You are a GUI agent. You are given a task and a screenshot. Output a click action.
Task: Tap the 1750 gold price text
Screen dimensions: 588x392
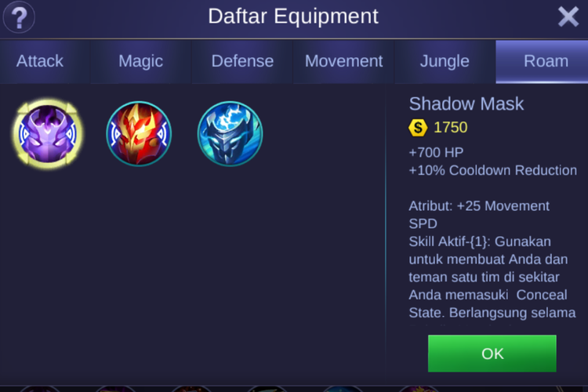pos(450,128)
